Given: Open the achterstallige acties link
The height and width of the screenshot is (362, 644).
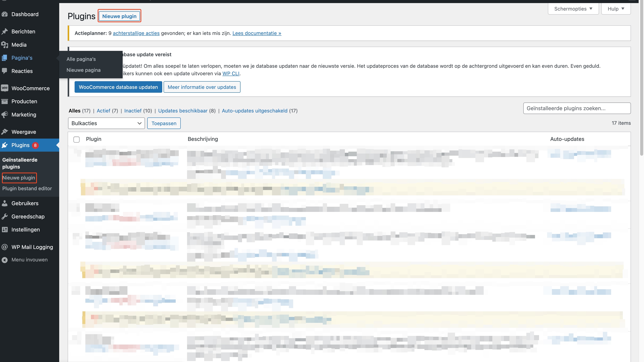Looking at the screenshot, I should pyautogui.click(x=136, y=33).
